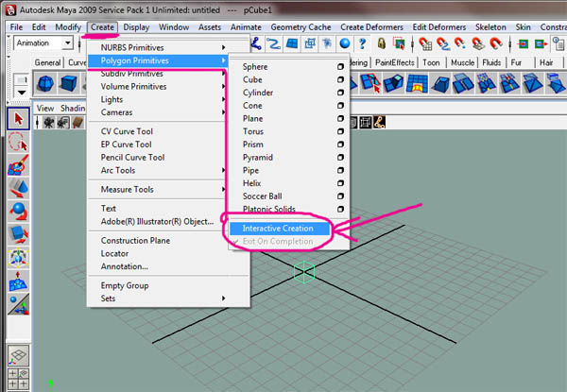
Task: Switch to the PaintEffects shelf tab
Action: (394, 63)
